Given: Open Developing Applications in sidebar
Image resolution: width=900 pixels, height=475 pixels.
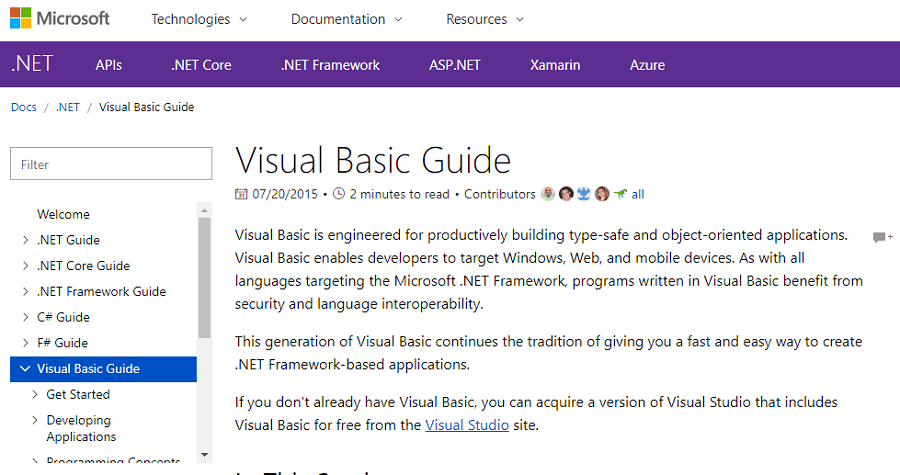Looking at the screenshot, I should (81, 429).
